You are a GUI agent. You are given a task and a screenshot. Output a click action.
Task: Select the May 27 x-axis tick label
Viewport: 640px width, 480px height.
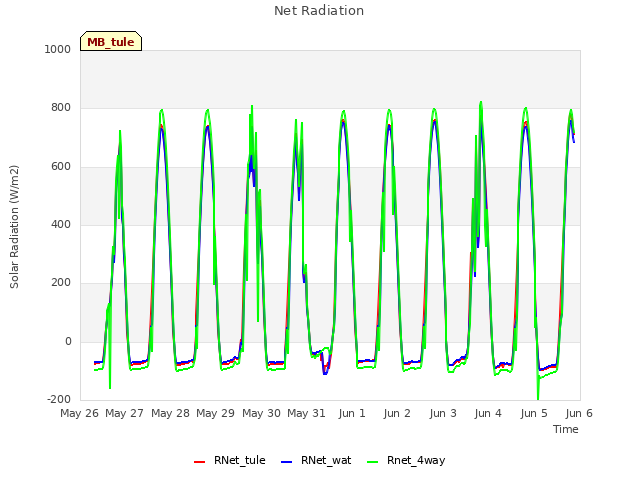pyautogui.click(x=124, y=413)
